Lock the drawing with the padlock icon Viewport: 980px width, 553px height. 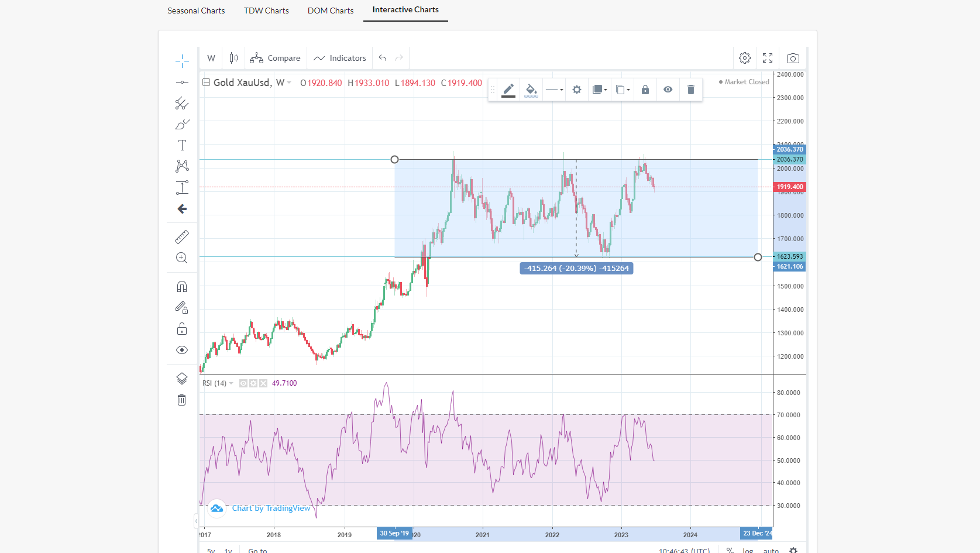click(x=645, y=90)
